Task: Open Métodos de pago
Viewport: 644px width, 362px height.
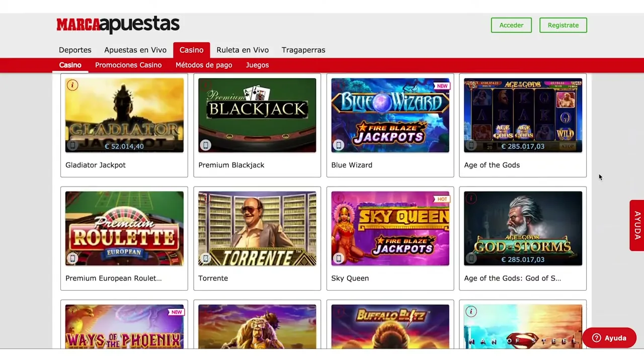Action: click(204, 65)
